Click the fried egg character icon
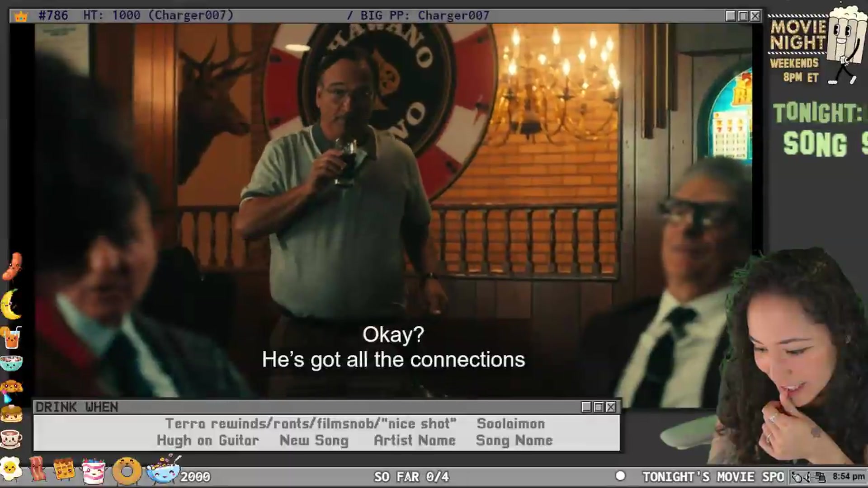Viewport: 868px width, 488px height. [11, 469]
